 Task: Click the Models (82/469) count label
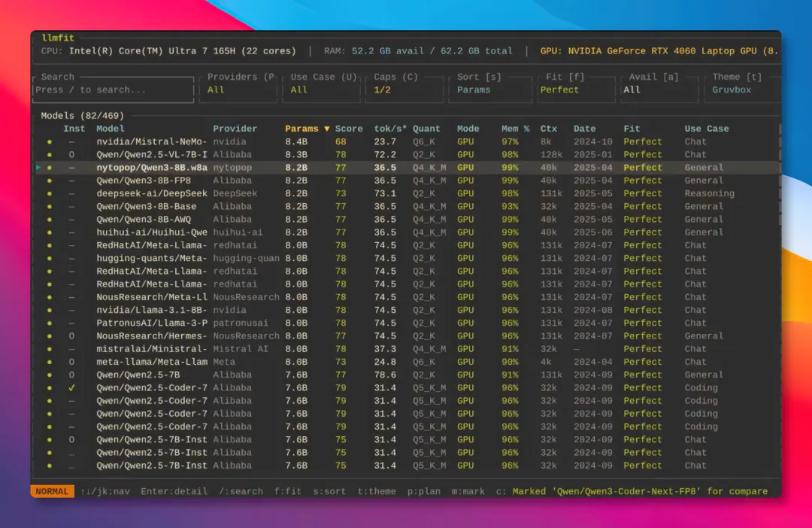tap(83, 116)
